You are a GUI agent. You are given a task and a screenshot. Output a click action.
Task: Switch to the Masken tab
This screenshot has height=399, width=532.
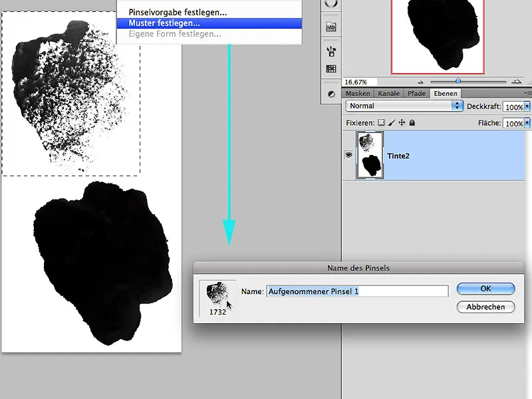[x=358, y=93]
